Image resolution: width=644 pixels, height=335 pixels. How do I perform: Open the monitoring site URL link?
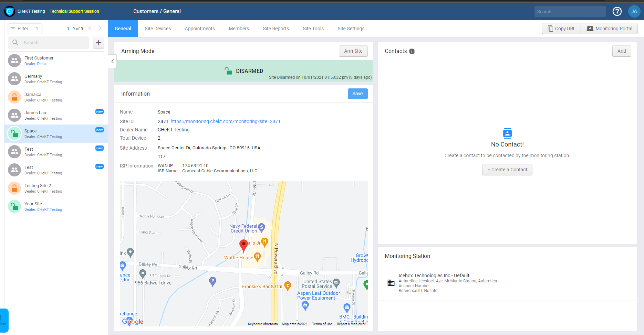[x=226, y=121]
